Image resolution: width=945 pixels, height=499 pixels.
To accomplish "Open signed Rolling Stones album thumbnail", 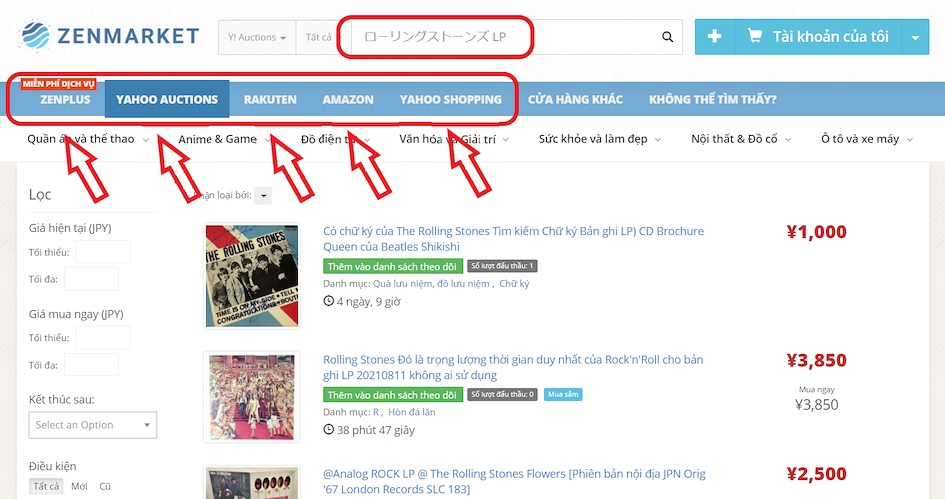I will point(252,275).
